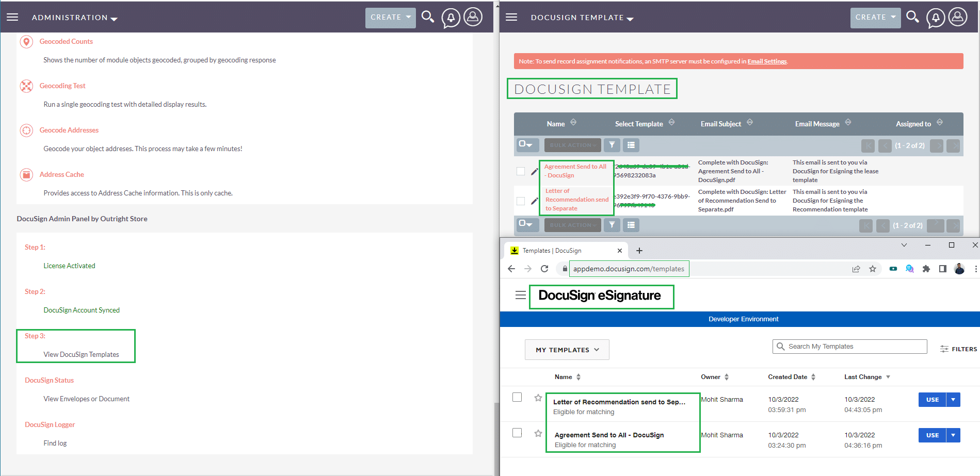Star the Agreement Send to All template

coord(538,433)
